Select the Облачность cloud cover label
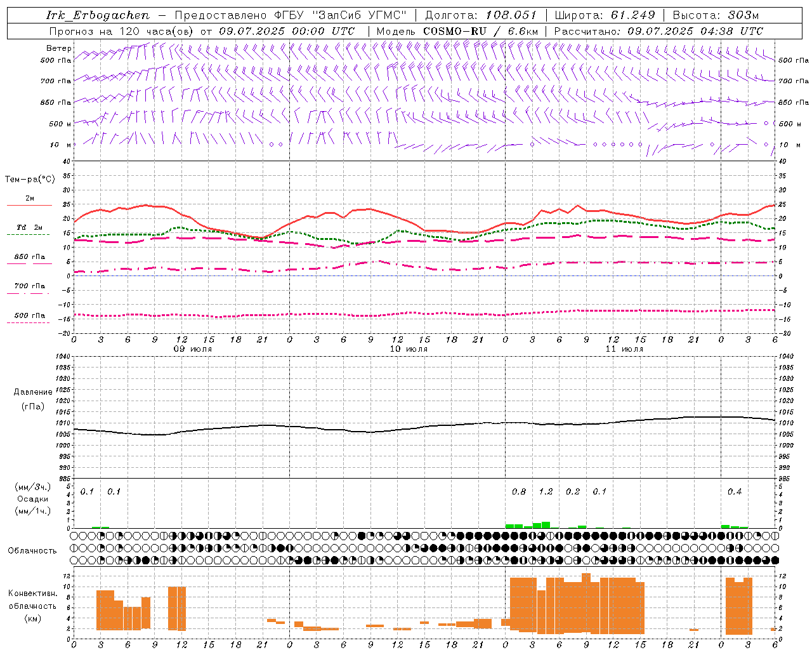Screen dimensions: 812x650 (x=32, y=551)
